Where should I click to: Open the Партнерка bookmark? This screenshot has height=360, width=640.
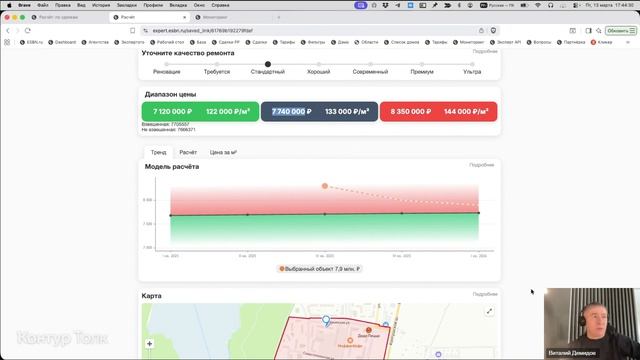(571, 42)
